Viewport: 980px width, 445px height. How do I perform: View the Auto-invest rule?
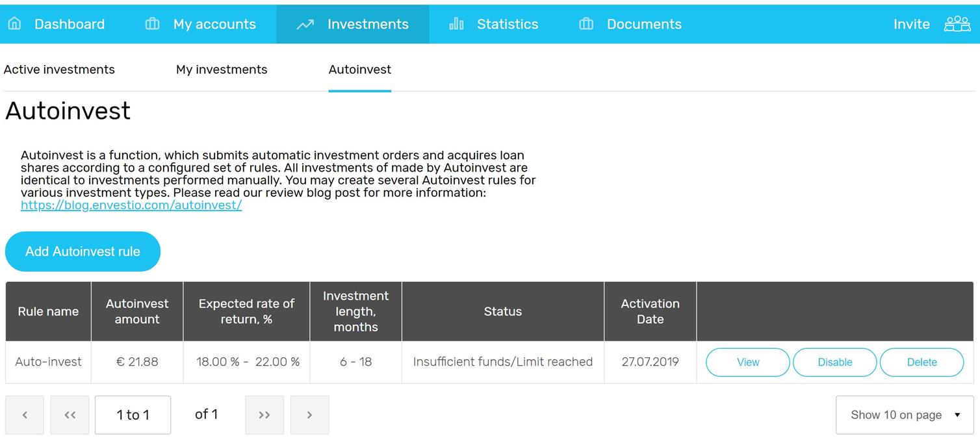[x=747, y=362]
